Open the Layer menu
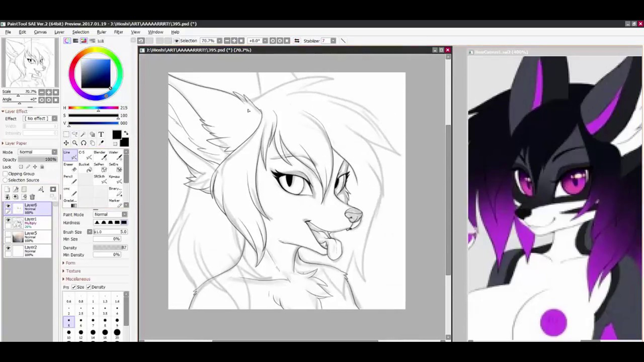 point(59,32)
